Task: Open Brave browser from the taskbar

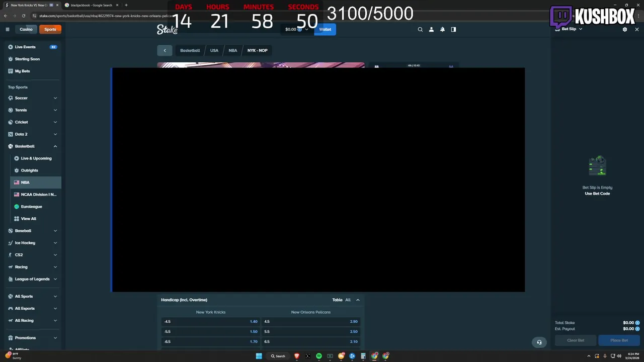Action: [x=297, y=356]
